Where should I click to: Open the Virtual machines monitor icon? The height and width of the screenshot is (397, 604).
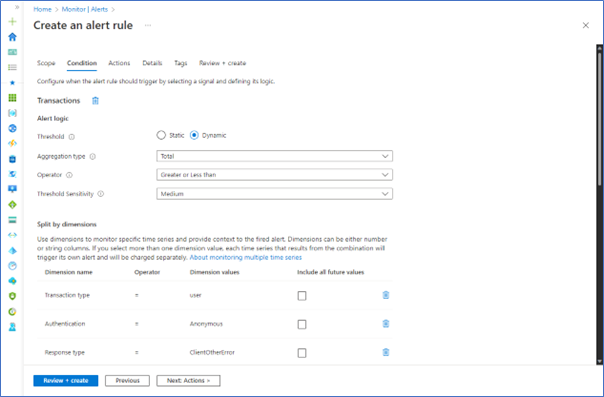click(12, 189)
